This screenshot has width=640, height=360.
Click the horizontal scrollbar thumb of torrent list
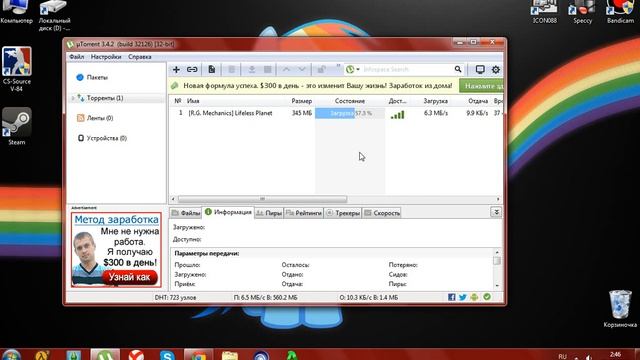pos(262,199)
